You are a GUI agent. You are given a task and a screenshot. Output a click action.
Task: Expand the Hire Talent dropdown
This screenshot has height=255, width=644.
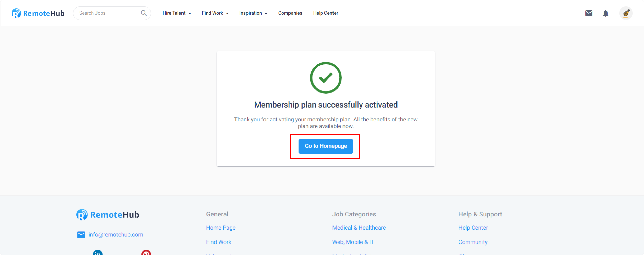[x=177, y=13]
